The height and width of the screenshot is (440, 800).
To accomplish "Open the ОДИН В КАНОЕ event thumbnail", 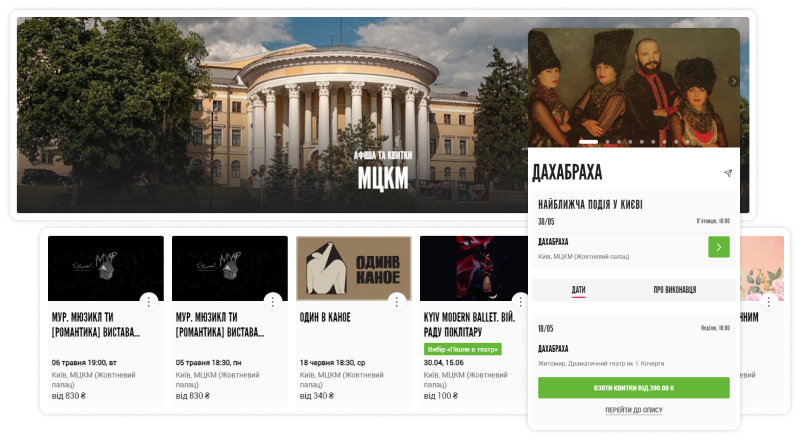I will (354, 268).
